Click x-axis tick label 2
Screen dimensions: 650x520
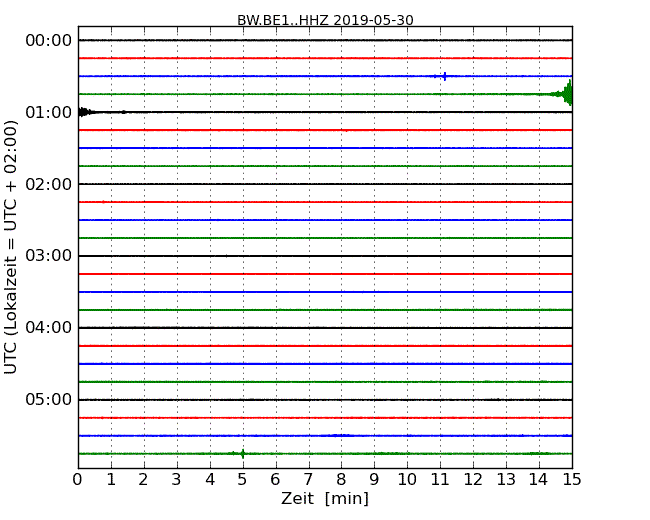[143, 480]
